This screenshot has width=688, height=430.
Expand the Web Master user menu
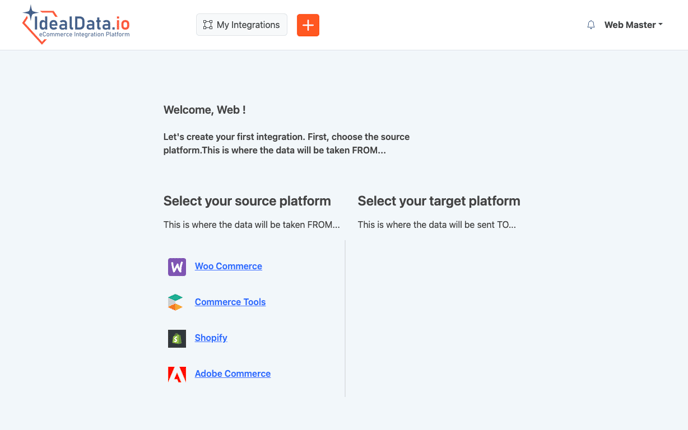tap(633, 25)
